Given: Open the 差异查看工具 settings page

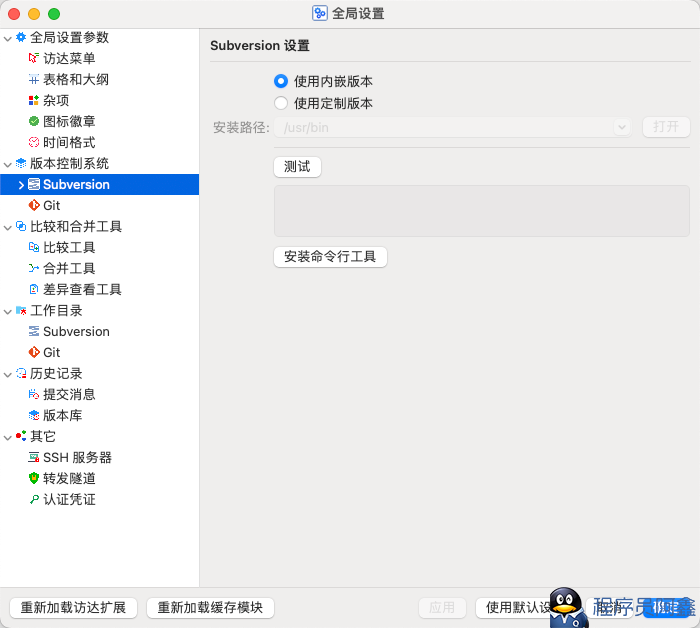Looking at the screenshot, I should (82, 289).
